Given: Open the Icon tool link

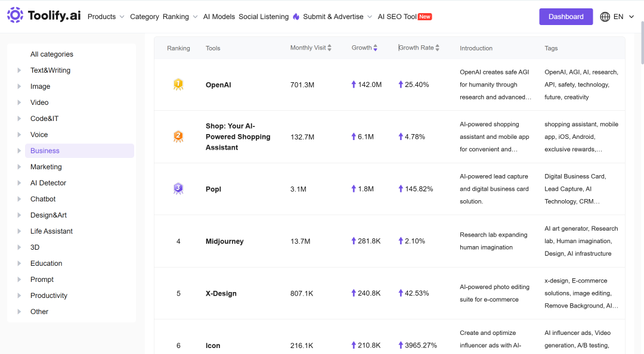Looking at the screenshot, I should 213,346.
